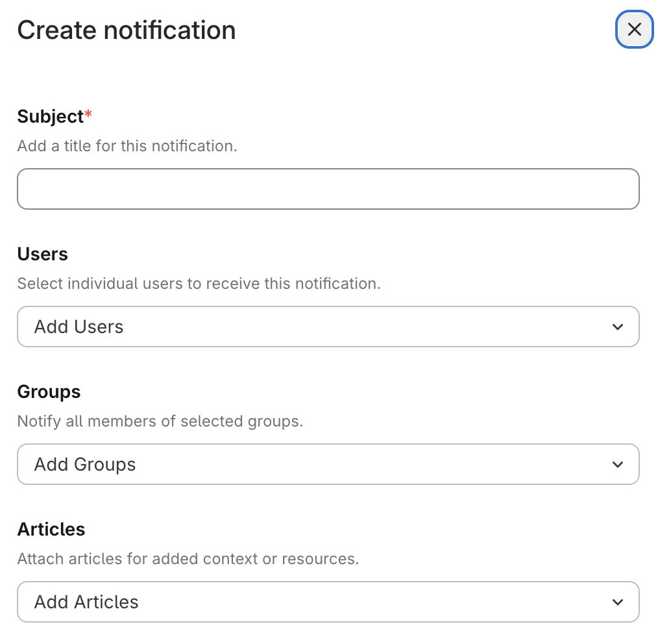Click the Subject field label
This screenshot has height=644, width=658.
point(51,116)
